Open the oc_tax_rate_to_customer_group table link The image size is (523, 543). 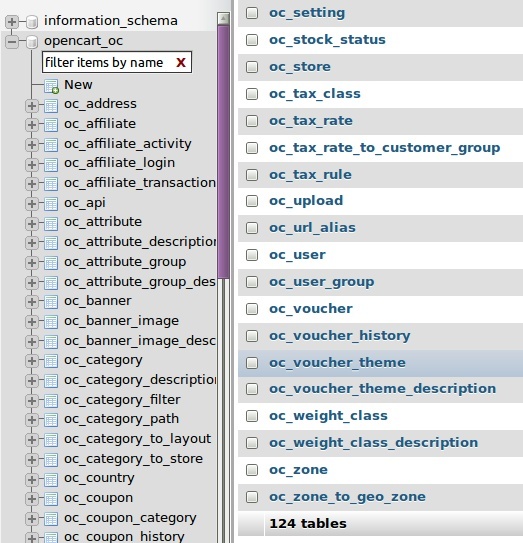384,148
